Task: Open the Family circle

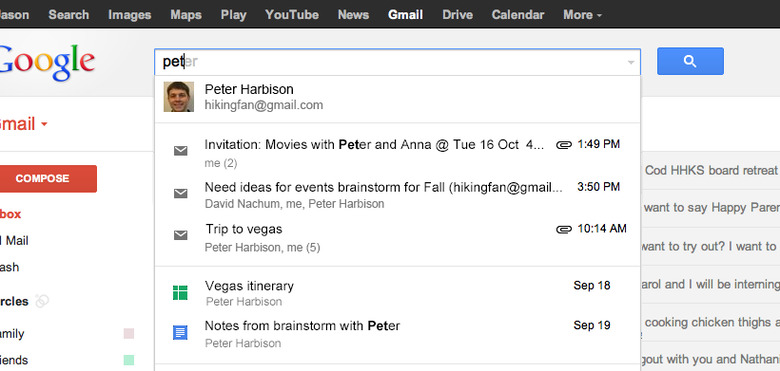Action: (x=12, y=334)
